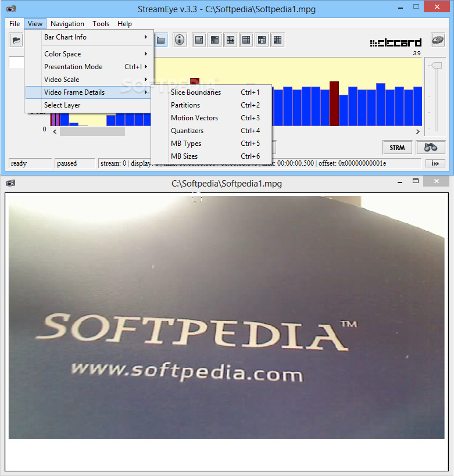454x476 pixels.
Task: Click the scrollbar right arrow
Action: point(418,131)
